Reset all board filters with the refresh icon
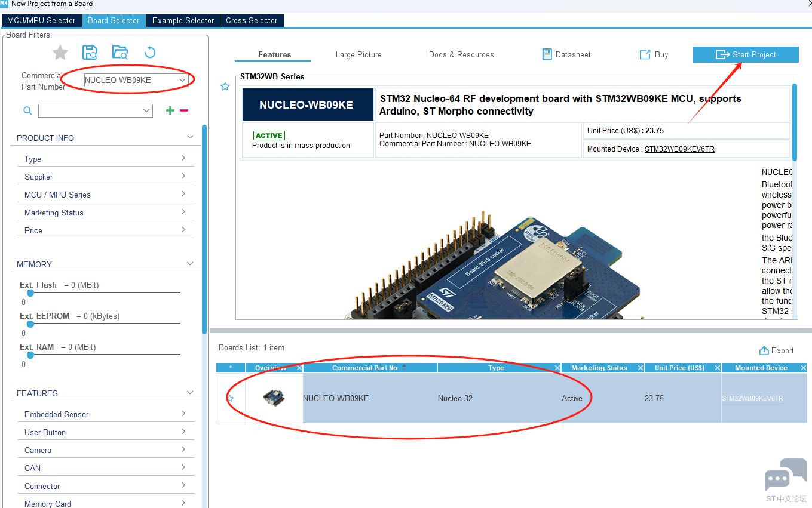 pos(150,53)
